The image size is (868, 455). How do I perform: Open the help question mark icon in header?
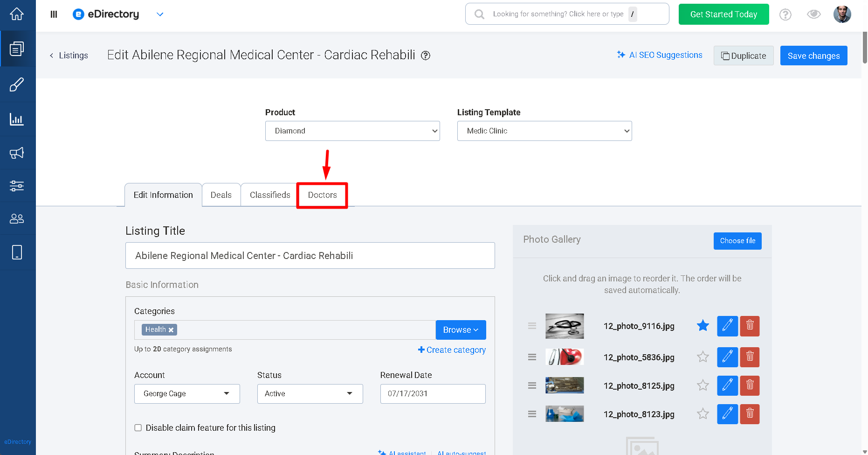click(x=785, y=14)
